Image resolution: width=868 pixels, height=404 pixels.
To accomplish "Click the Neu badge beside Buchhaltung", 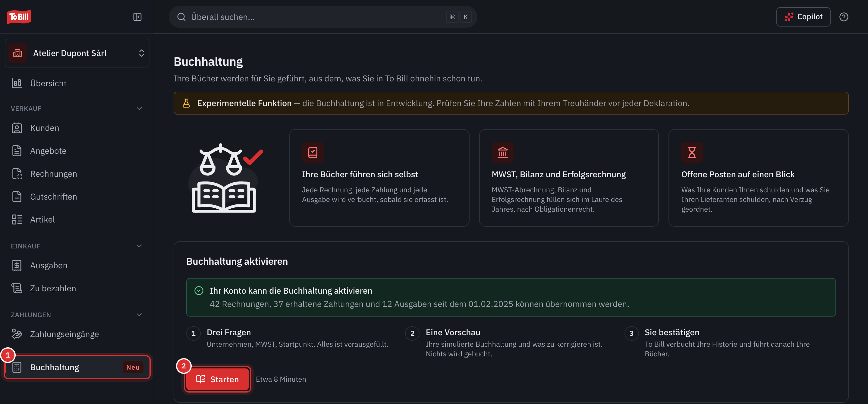I will [x=133, y=367].
